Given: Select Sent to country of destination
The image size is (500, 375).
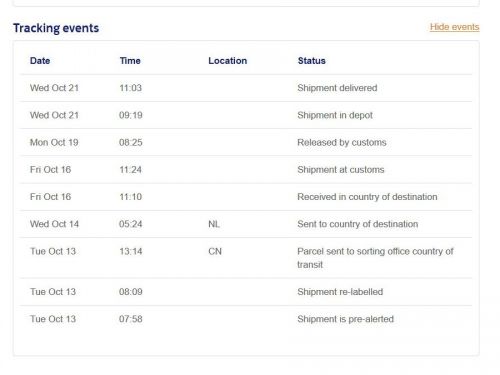Looking at the screenshot, I should click(358, 224).
